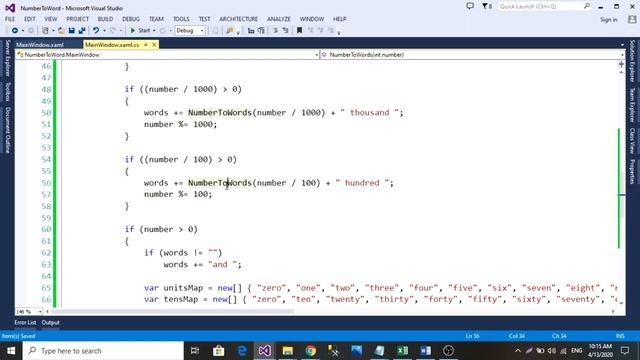This screenshot has width=640, height=360.
Task: Open the feedback speech-bubble icon
Action: [470, 6]
